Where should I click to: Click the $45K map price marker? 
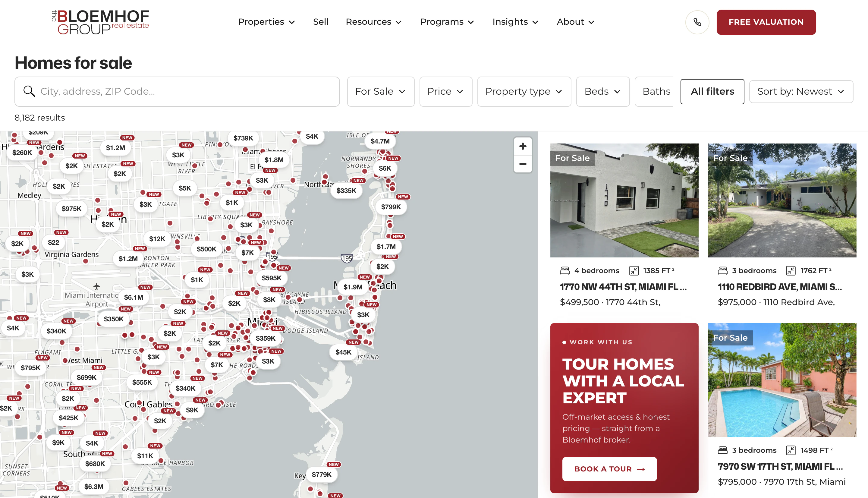[343, 352]
